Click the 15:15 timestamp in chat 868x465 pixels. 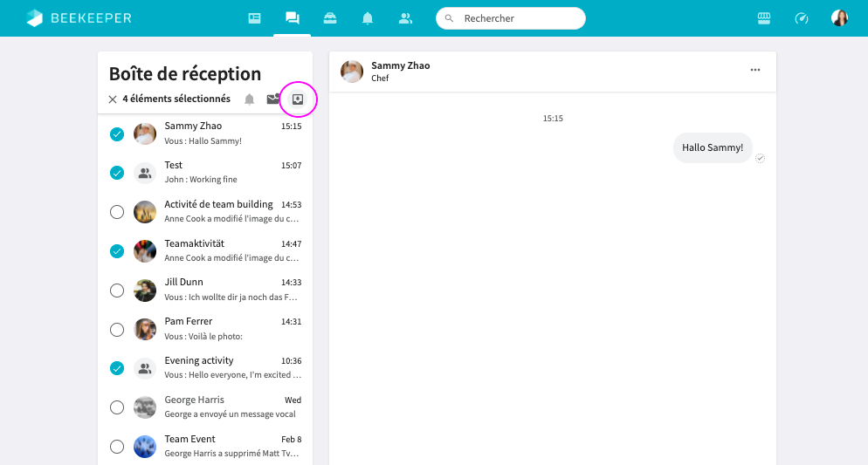click(x=553, y=119)
